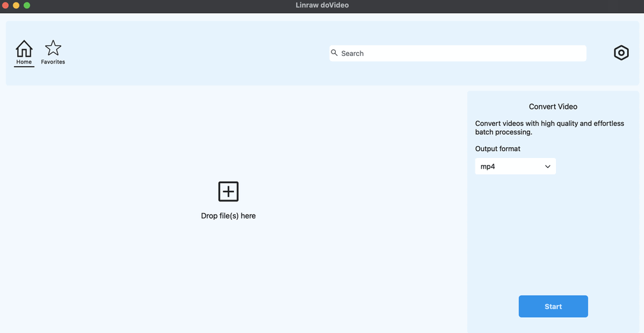Open Favorites via the star icon
Screen dimensions: 644x333
click(x=53, y=48)
